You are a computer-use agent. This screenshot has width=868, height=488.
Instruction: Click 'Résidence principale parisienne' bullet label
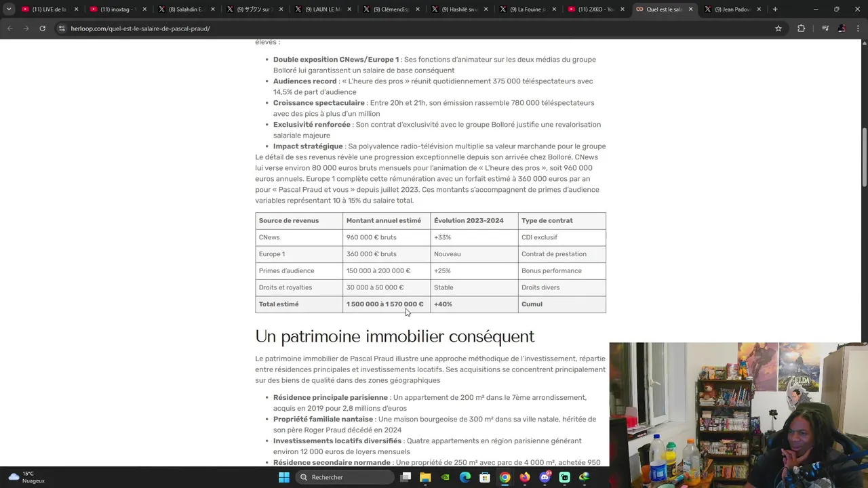pyautogui.click(x=330, y=397)
